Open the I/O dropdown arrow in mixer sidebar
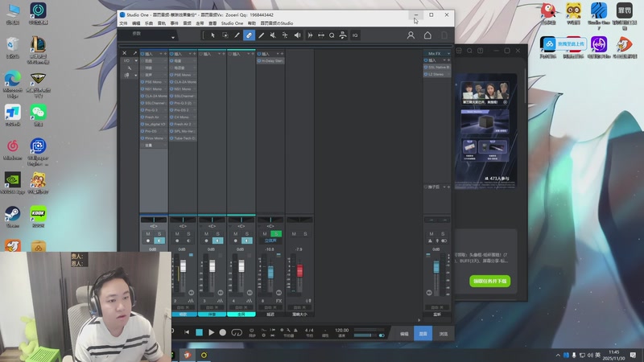644x362 pixels. 136,61
